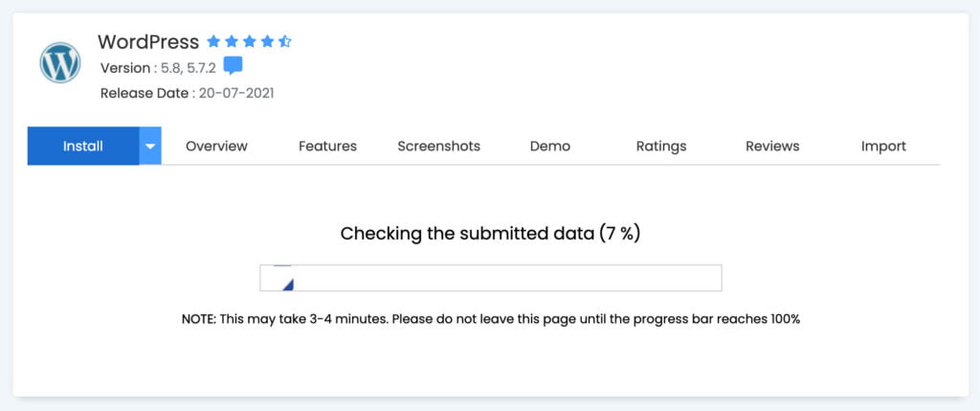Click the blue Install button
980x411 pixels.
pyautogui.click(x=83, y=146)
